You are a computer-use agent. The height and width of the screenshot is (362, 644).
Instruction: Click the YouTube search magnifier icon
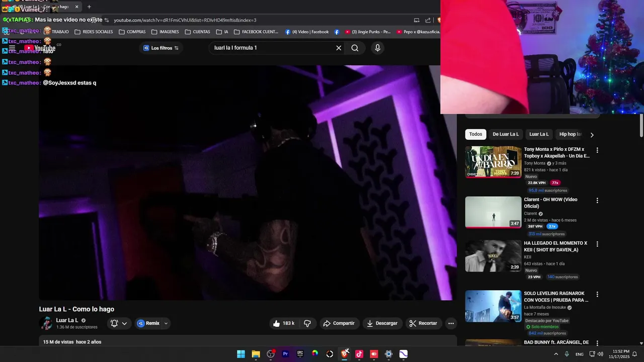[x=355, y=48]
